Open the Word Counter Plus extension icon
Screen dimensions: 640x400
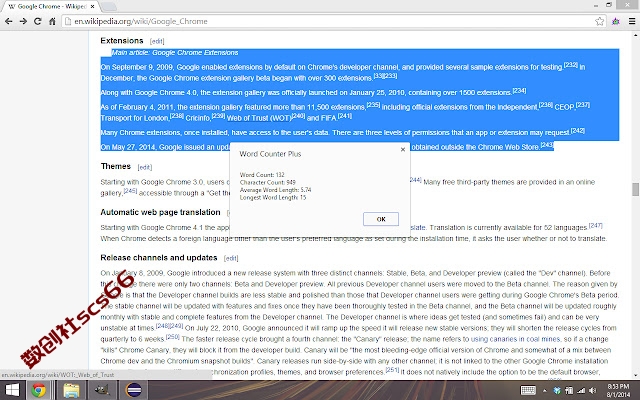[616, 21]
